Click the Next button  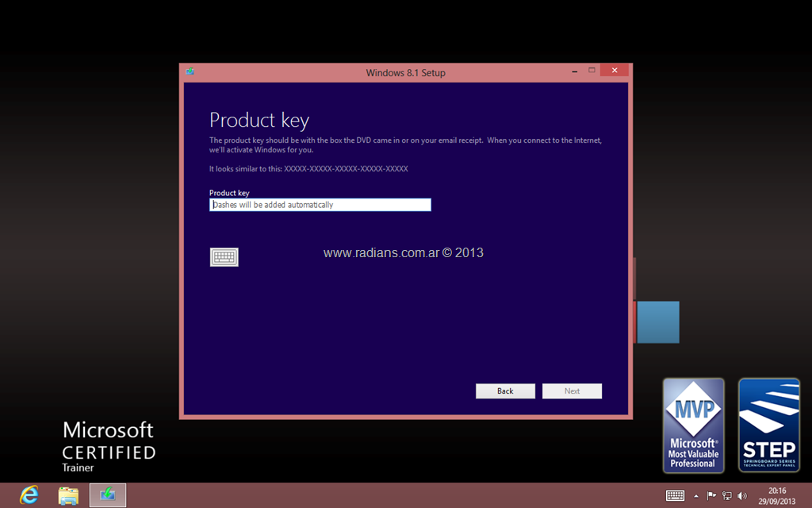[x=572, y=391]
